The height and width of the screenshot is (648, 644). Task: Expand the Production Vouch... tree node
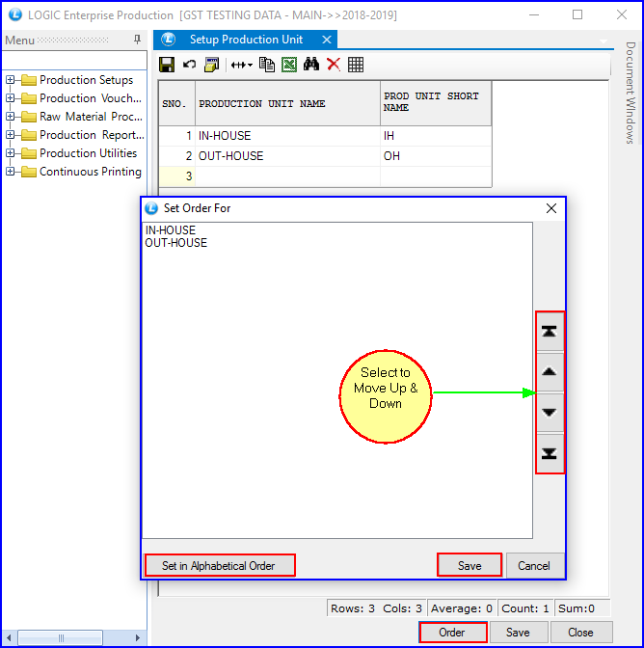tap(11, 98)
